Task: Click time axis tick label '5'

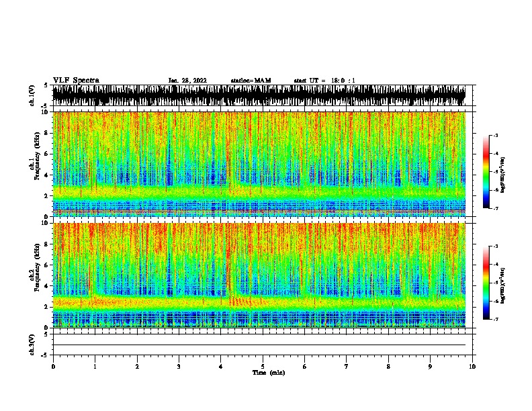Action: click(263, 367)
